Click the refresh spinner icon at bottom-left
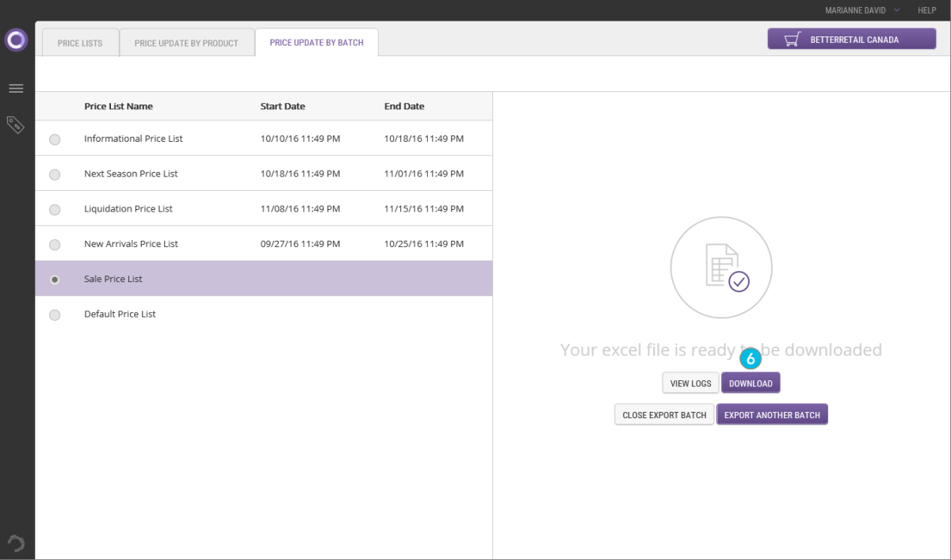This screenshot has width=951, height=560. (16, 543)
